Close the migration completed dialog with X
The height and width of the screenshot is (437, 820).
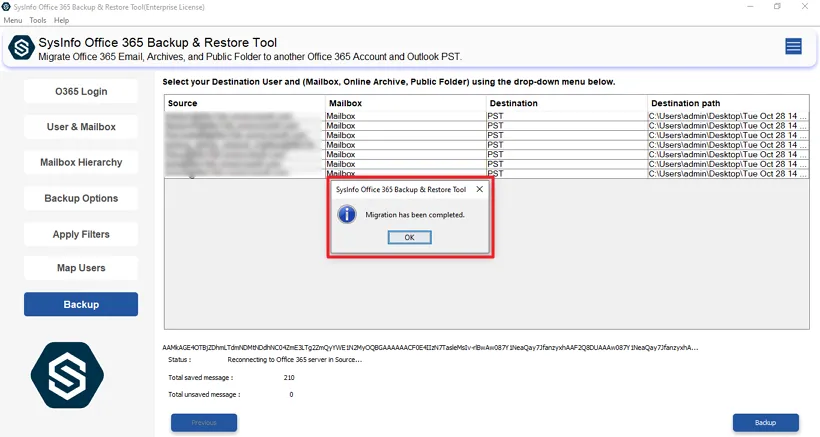click(x=480, y=189)
